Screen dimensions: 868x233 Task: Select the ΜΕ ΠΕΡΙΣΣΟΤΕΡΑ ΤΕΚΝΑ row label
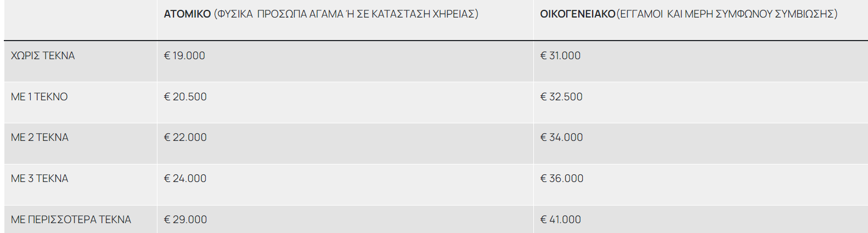(x=71, y=220)
